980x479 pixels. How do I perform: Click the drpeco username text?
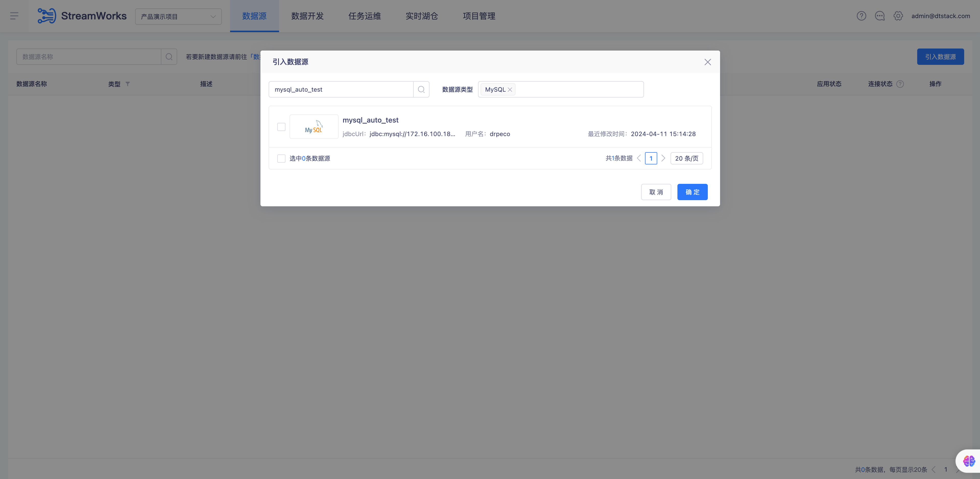(x=500, y=134)
